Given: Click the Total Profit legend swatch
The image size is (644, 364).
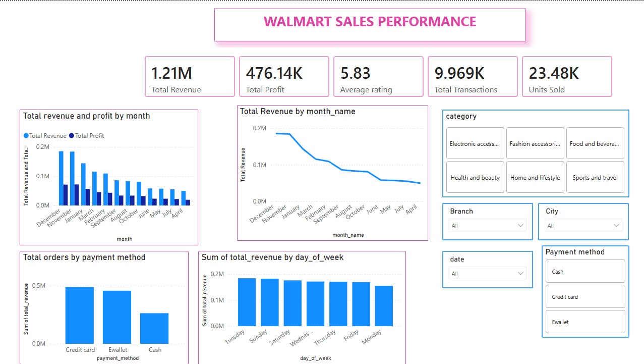Looking at the screenshot, I should coord(72,136).
